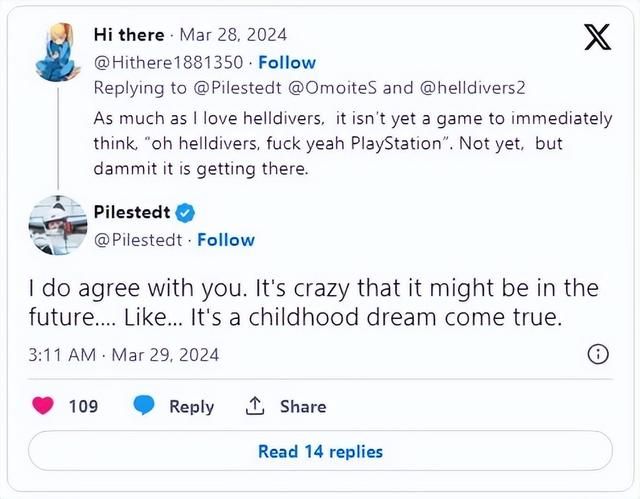Image resolution: width=640 pixels, height=499 pixels.
Task: Click the 3:11 AM Mar 29 timestamp
Action: pos(123,354)
